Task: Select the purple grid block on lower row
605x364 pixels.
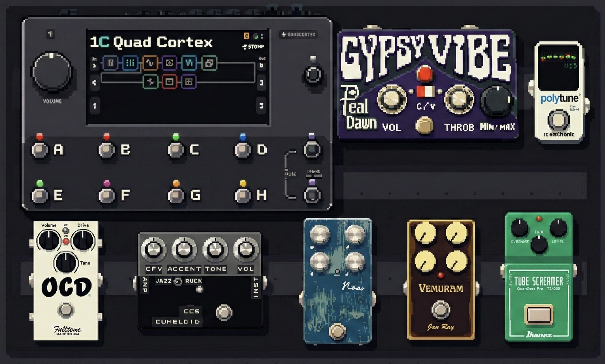Action: (x=189, y=82)
